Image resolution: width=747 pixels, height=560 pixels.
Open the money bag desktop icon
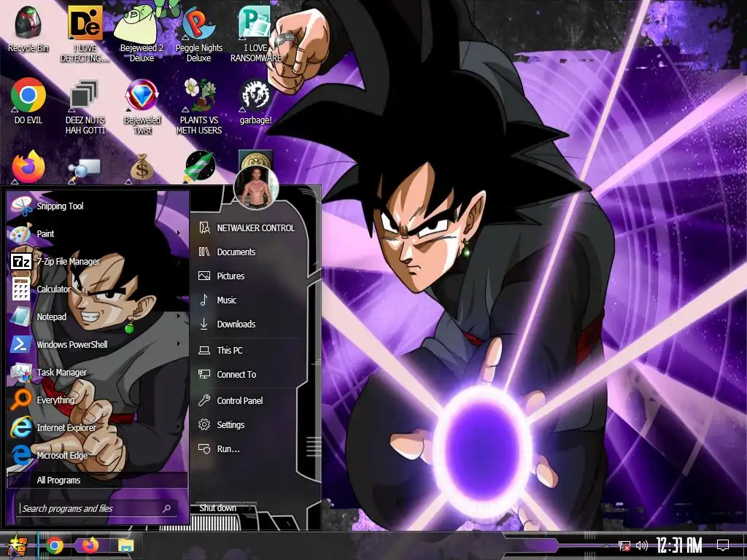click(142, 167)
